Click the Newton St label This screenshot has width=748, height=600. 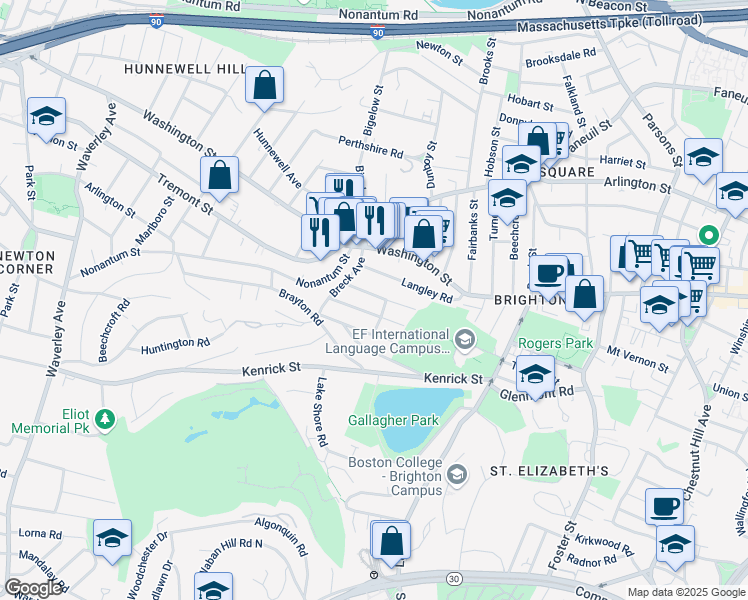click(x=439, y=52)
